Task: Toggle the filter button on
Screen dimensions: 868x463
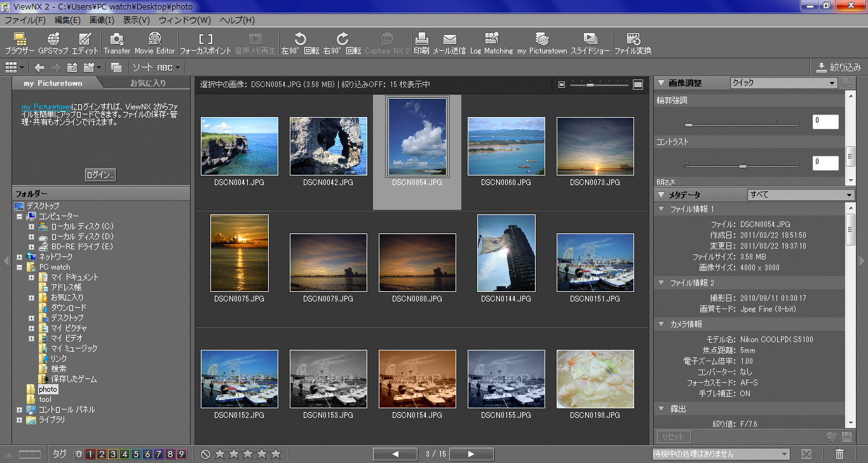Action: 838,67
